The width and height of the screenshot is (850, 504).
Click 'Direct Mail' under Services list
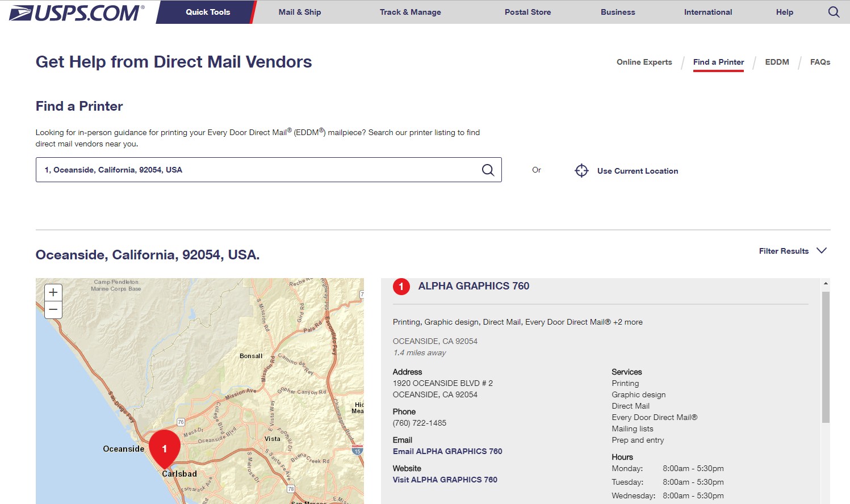tap(631, 406)
